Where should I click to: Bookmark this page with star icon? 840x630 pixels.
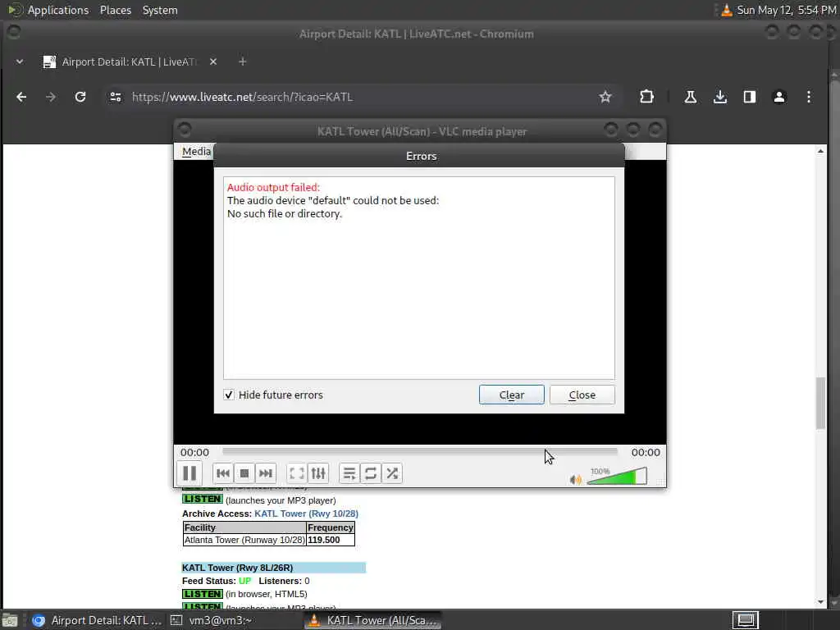605,97
